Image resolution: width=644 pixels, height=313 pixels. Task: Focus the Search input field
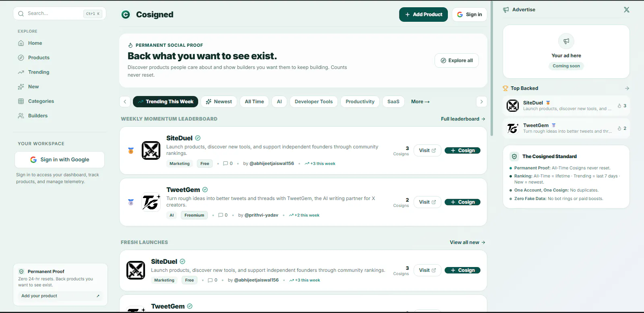click(60, 13)
